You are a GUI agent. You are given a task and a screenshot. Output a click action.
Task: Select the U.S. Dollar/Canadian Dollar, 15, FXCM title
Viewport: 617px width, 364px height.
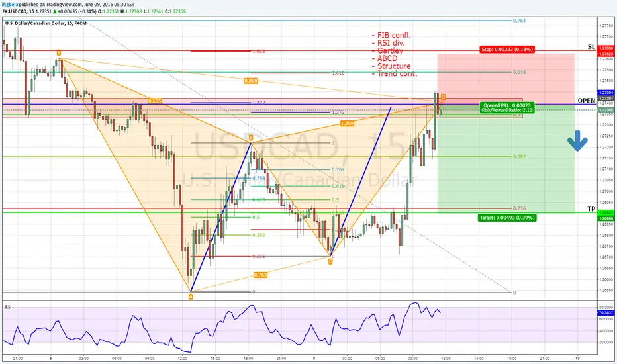pyautogui.click(x=46, y=24)
